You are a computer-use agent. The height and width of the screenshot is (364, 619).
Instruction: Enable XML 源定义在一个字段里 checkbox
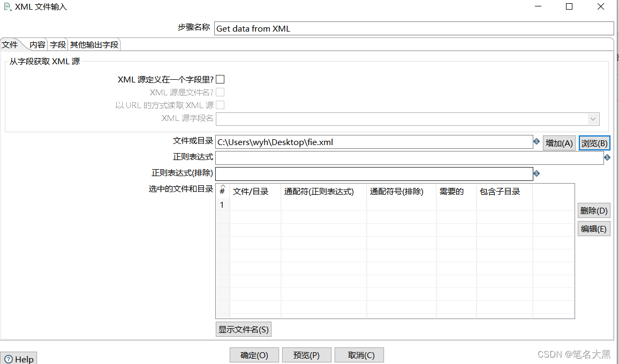[220, 79]
